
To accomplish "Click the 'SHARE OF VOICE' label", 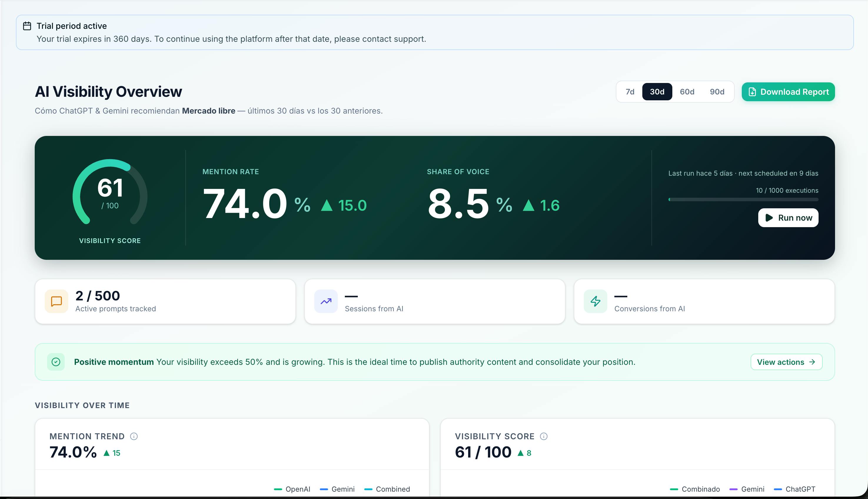I will 458,172.
